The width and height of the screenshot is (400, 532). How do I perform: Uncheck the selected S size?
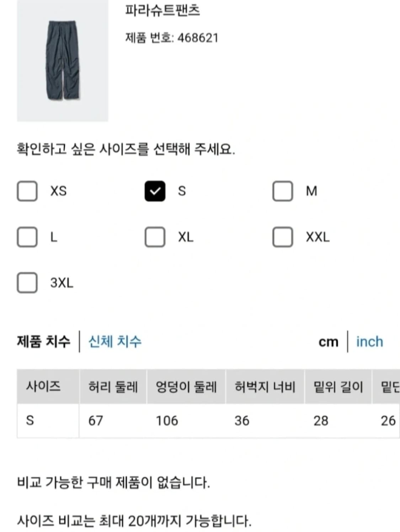pos(155,192)
